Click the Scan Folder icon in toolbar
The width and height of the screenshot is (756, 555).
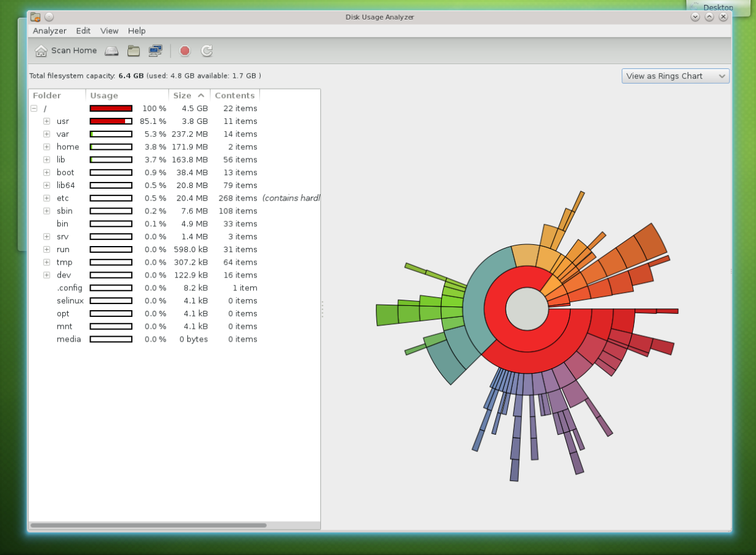[x=134, y=51]
